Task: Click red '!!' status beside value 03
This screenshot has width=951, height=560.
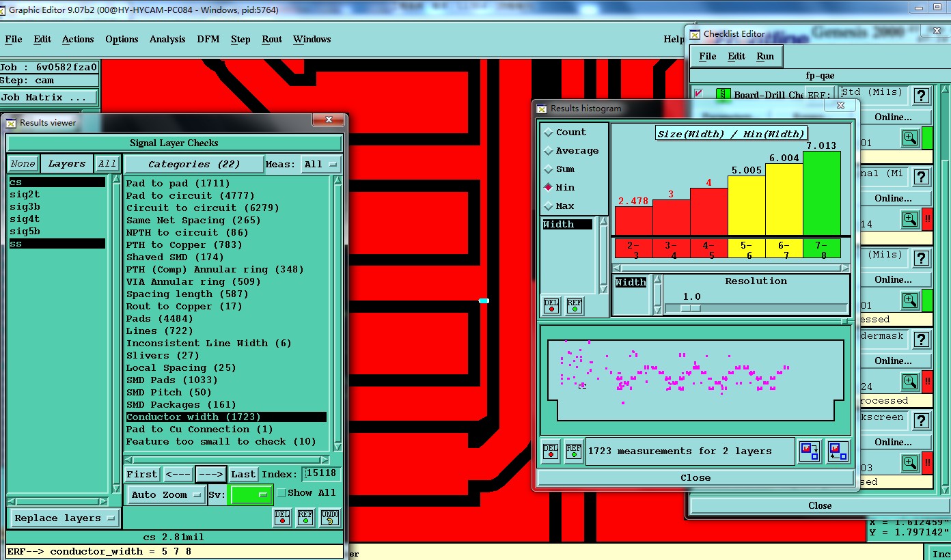Action: [x=927, y=463]
